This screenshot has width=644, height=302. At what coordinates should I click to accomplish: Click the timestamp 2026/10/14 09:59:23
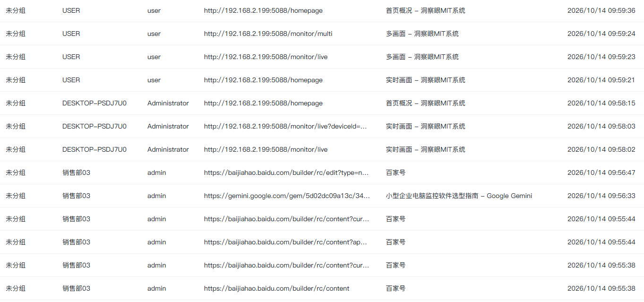point(601,57)
